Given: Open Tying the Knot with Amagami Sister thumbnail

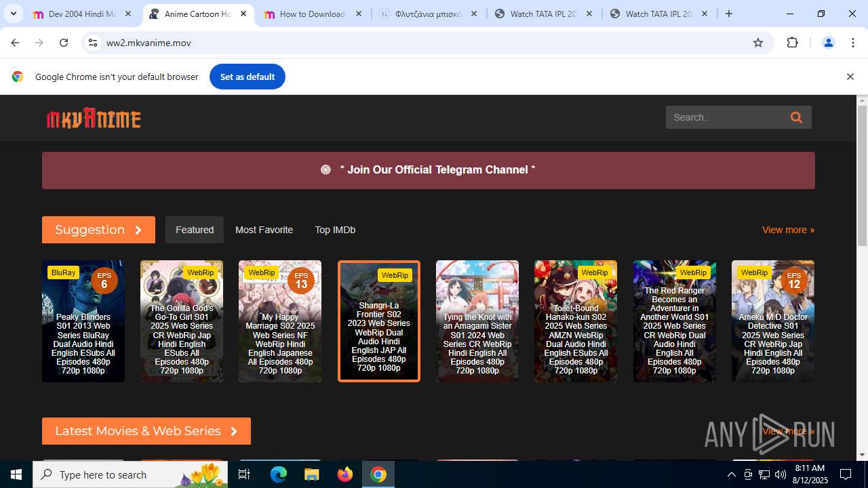Looking at the screenshot, I should (477, 321).
